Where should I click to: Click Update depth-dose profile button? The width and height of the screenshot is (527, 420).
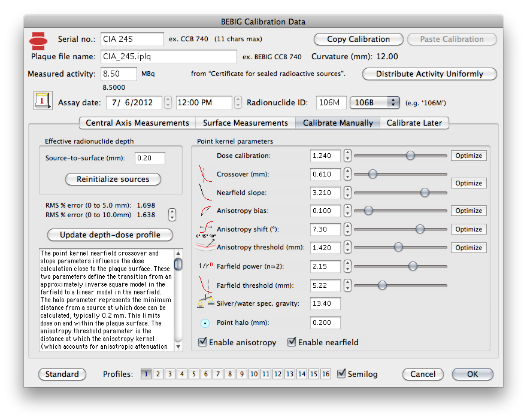(110, 235)
